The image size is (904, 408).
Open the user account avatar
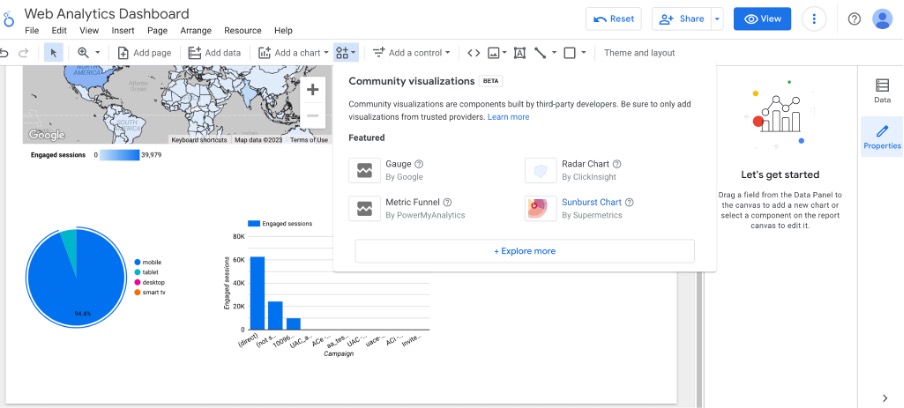pos(882,19)
